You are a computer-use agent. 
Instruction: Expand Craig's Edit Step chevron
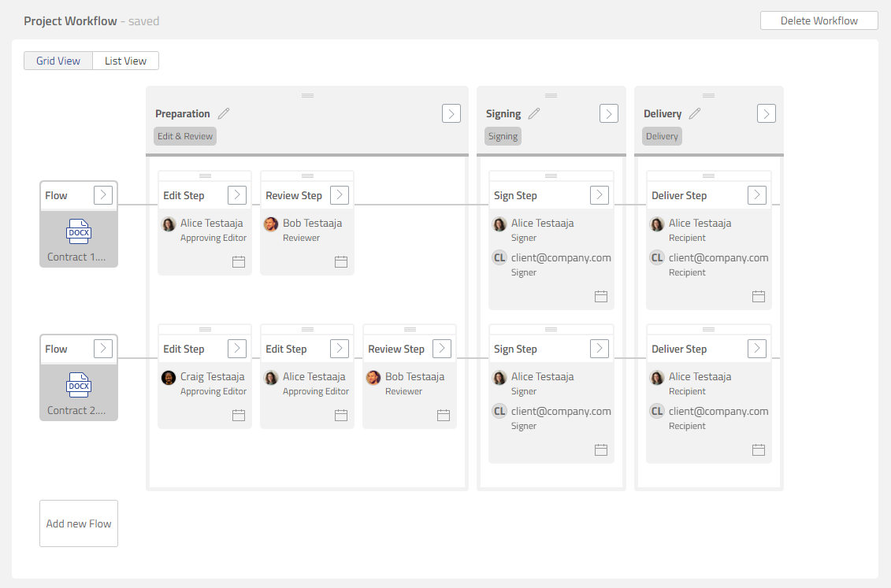237,349
